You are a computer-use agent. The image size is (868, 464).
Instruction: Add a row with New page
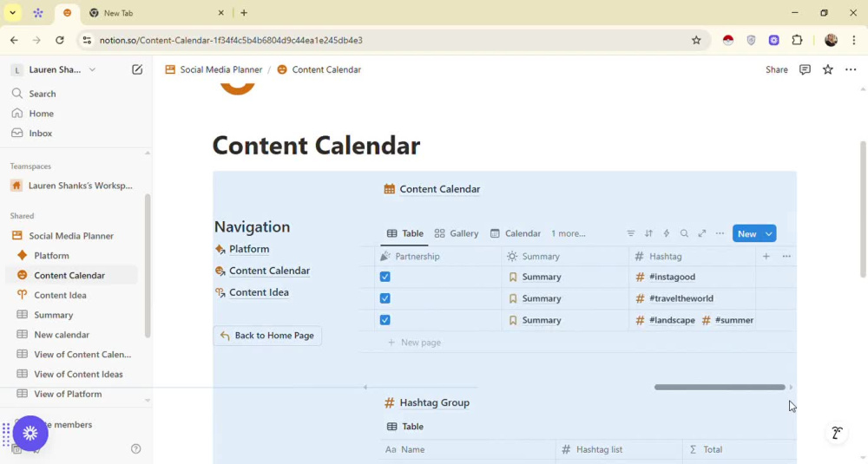415,343
